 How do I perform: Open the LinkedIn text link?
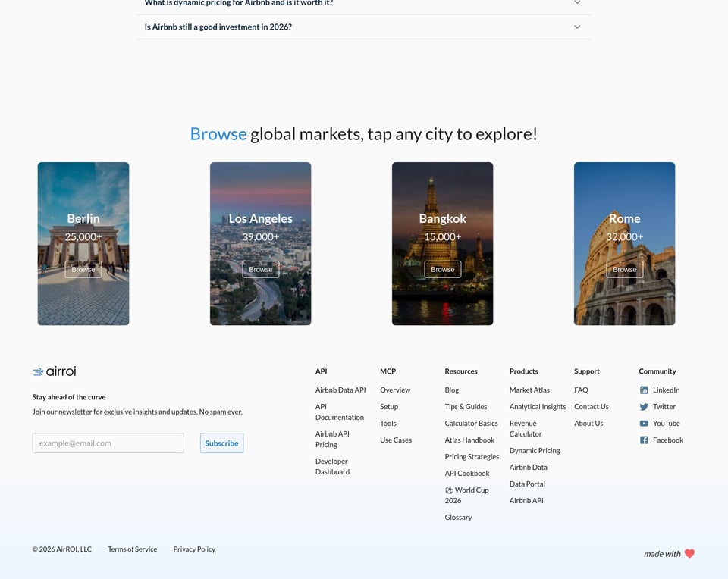(666, 390)
